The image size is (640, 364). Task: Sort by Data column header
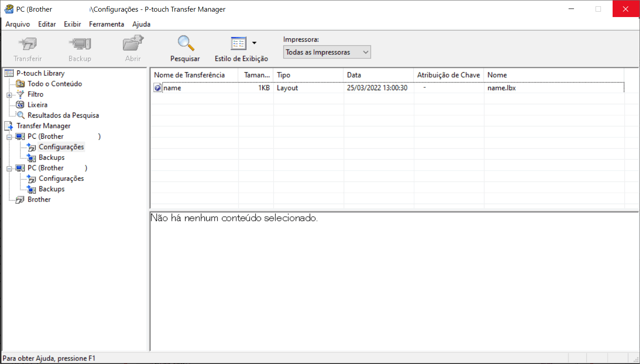point(379,75)
